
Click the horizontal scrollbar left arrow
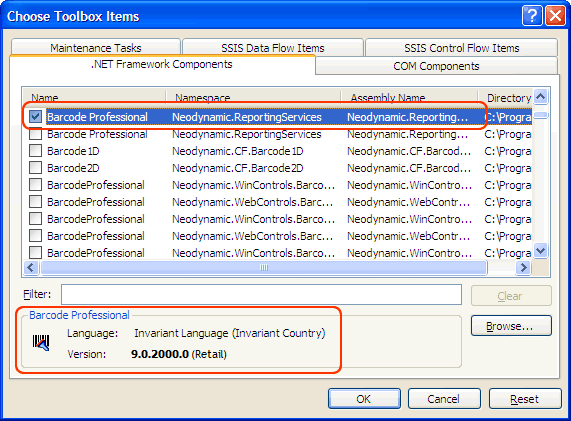point(31,268)
